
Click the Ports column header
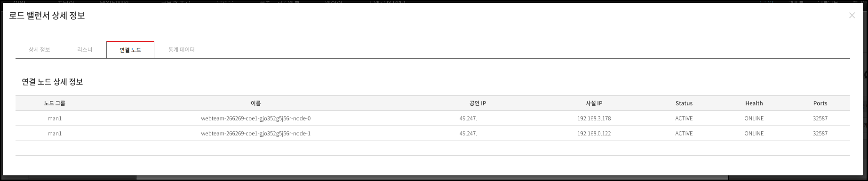tap(820, 103)
